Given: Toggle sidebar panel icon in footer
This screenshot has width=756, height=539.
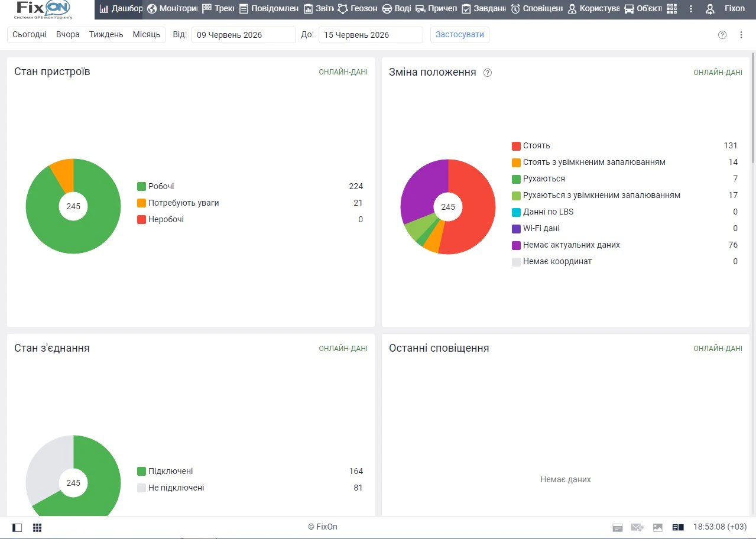Looking at the screenshot, I should pyautogui.click(x=17, y=527).
